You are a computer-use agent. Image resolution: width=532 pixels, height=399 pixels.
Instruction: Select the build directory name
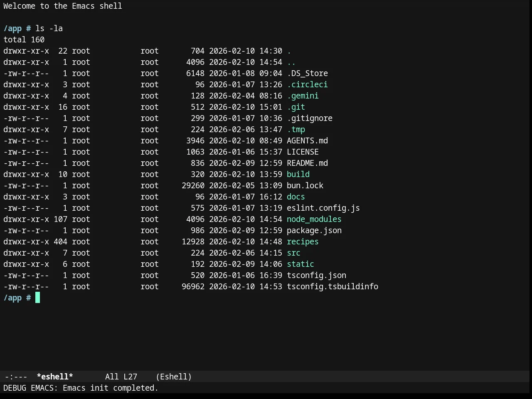[x=298, y=175]
